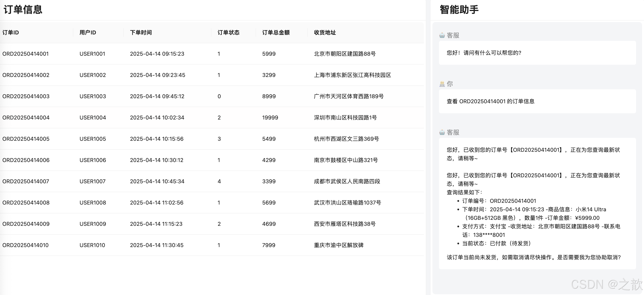Click the 当前状态：已付款 line in reply
The image size is (644, 295).
[496, 243]
